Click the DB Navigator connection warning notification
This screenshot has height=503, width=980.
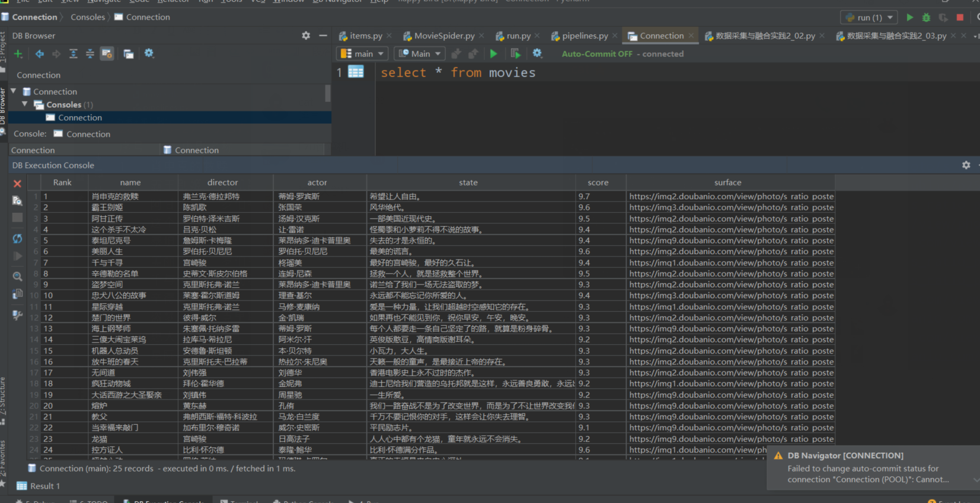[873, 468]
